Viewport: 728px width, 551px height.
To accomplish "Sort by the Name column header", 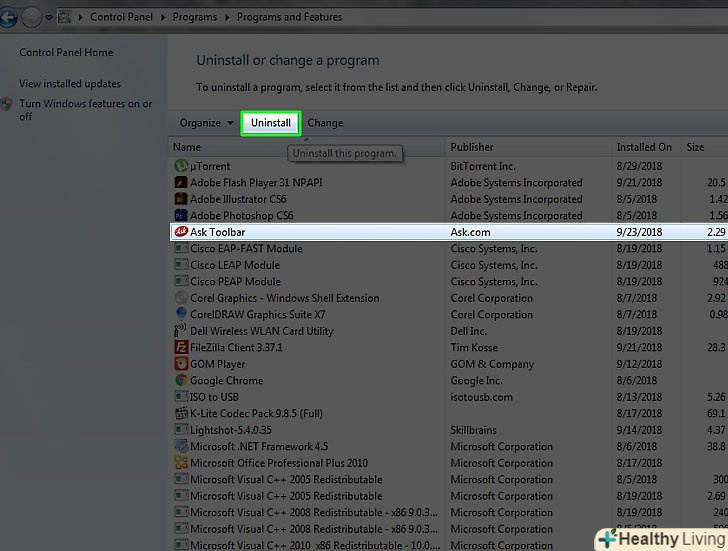I will click(x=306, y=147).
